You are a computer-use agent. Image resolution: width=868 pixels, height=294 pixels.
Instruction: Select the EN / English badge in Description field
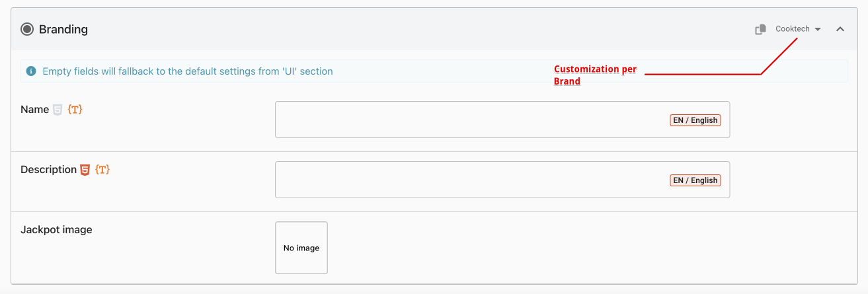[695, 180]
